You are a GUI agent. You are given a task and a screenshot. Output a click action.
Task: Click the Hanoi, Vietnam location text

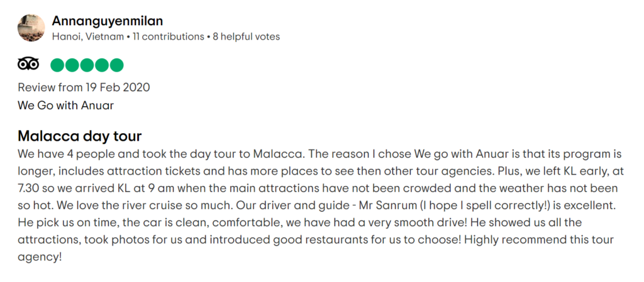tap(87, 36)
